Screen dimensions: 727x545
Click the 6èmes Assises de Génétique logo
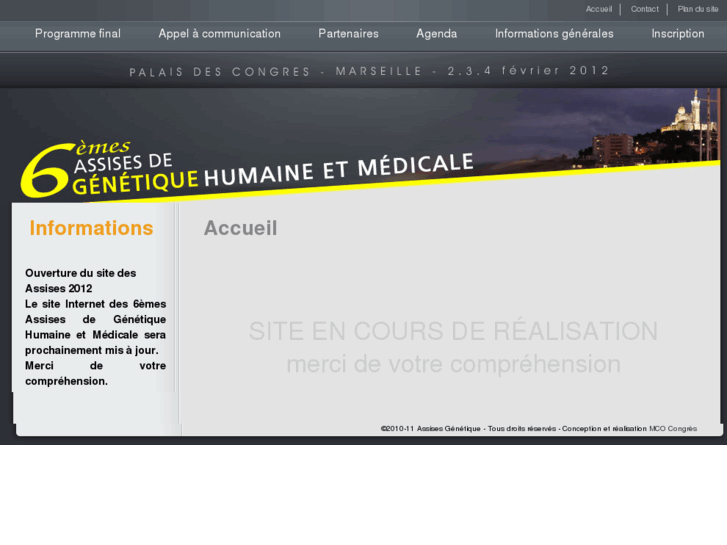[110, 169]
